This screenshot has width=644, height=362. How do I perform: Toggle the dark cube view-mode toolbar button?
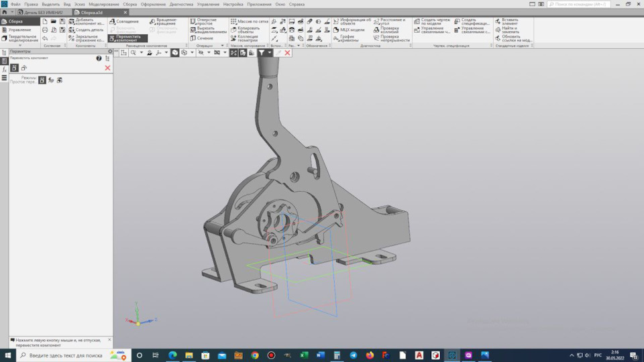175,52
